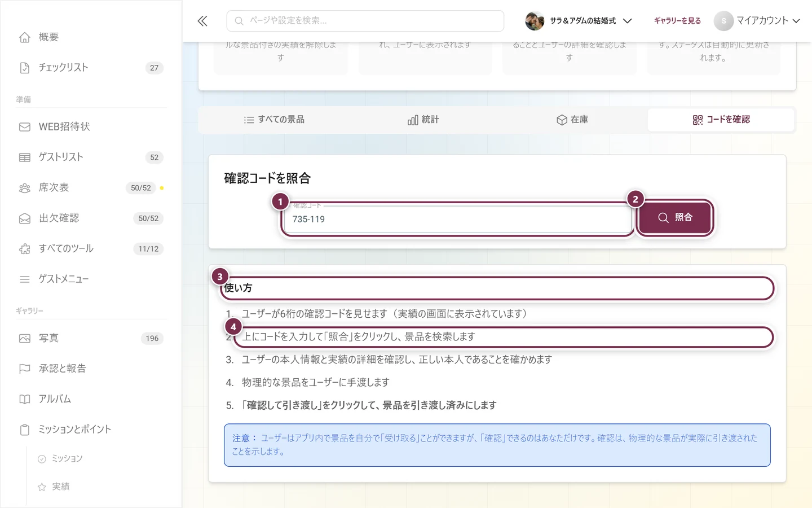Select 実績 sub-item
The height and width of the screenshot is (508, 812).
60,487
